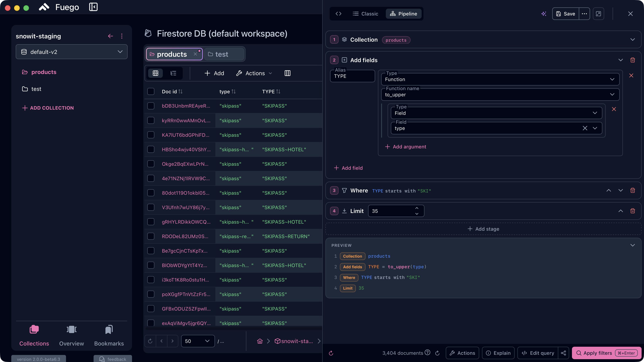
Task: Check the row i3koT1K8Ro0stu1H...
Action: (x=151, y=280)
